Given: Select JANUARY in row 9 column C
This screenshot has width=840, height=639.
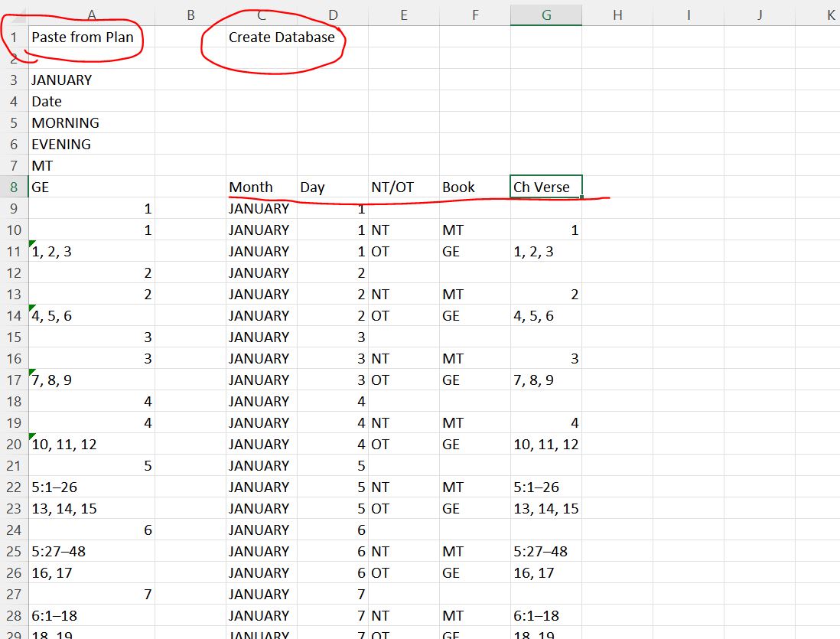Looking at the screenshot, I should 262,208.
